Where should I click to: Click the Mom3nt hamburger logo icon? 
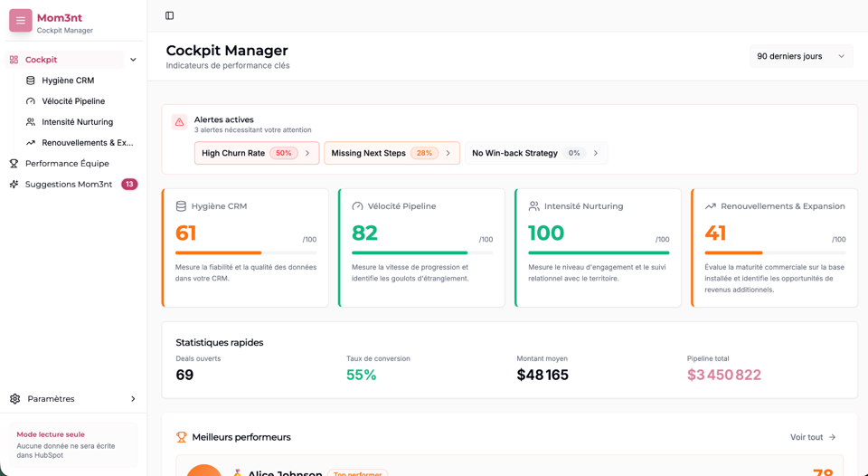click(21, 21)
